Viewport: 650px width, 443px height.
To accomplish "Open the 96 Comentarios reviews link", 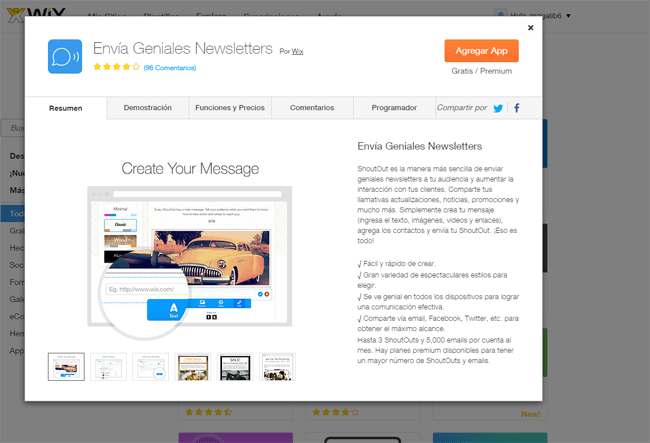I will pyautogui.click(x=170, y=68).
